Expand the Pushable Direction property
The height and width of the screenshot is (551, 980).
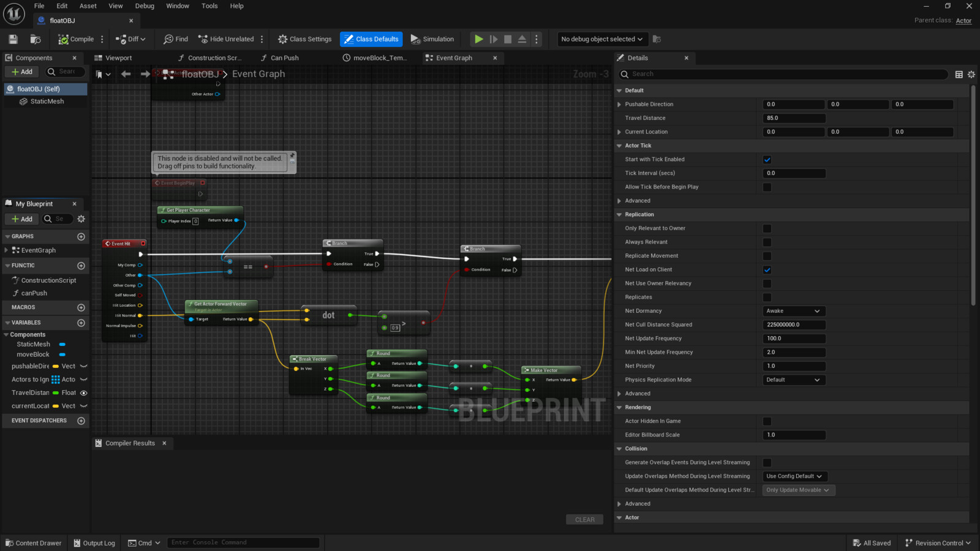(619, 105)
